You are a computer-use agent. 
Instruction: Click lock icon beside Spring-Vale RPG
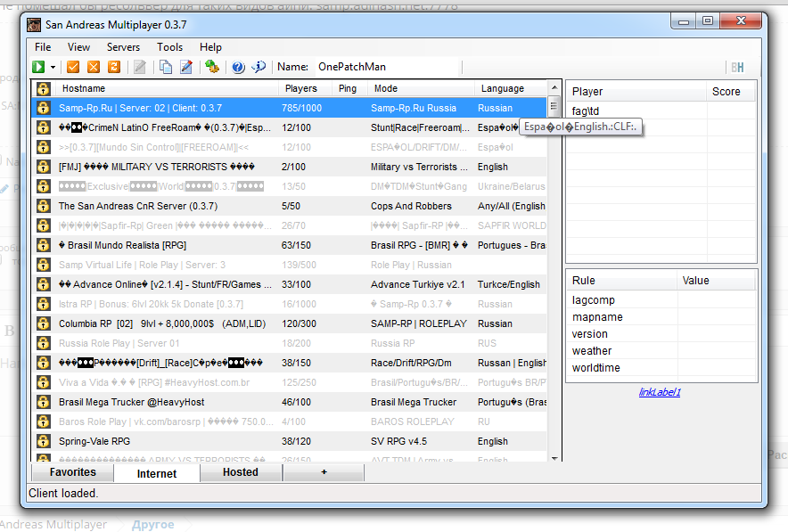43,441
